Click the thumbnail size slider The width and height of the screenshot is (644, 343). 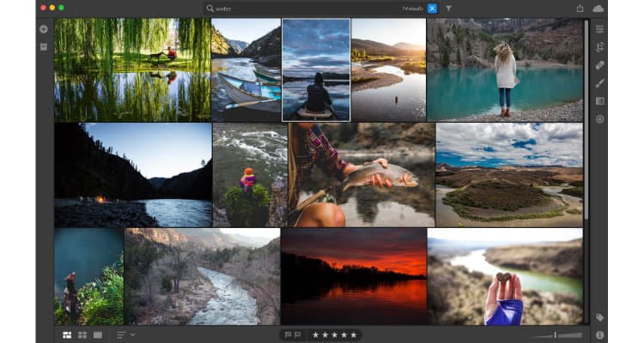pyautogui.click(x=556, y=334)
